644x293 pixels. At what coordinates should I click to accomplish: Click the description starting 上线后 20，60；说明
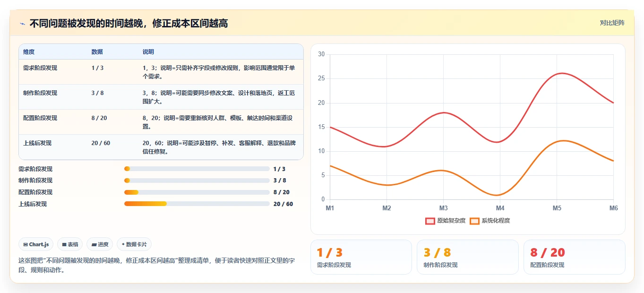tap(219, 147)
